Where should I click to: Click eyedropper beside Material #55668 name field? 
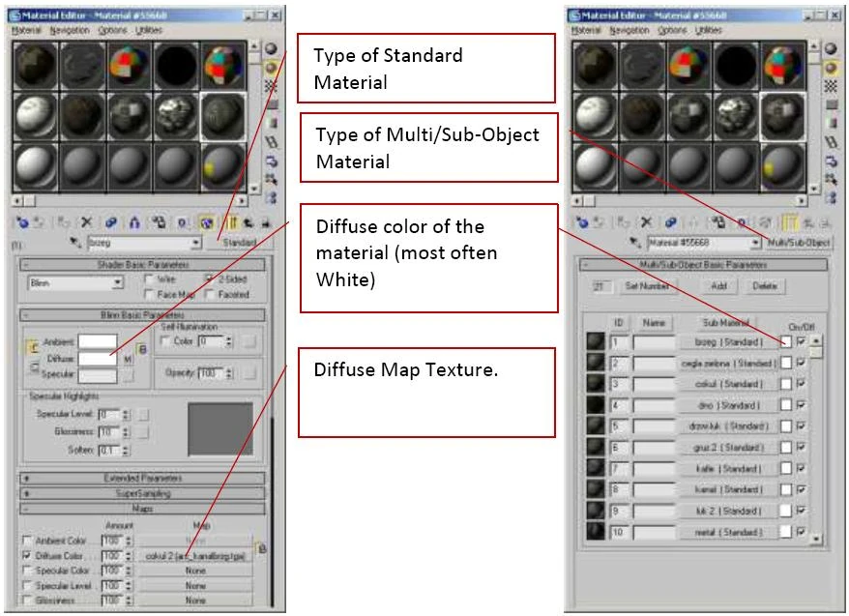tap(635, 243)
